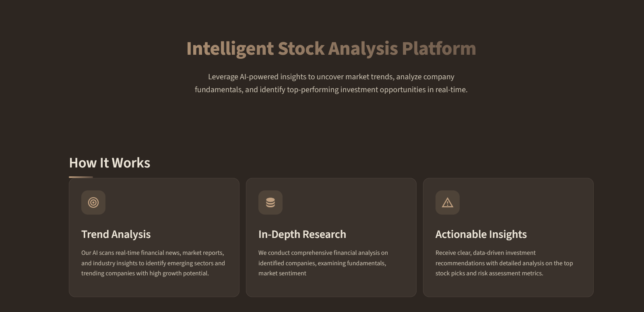Click the "fundamentals, and identify top-performing" subtitle line

pos(331,90)
